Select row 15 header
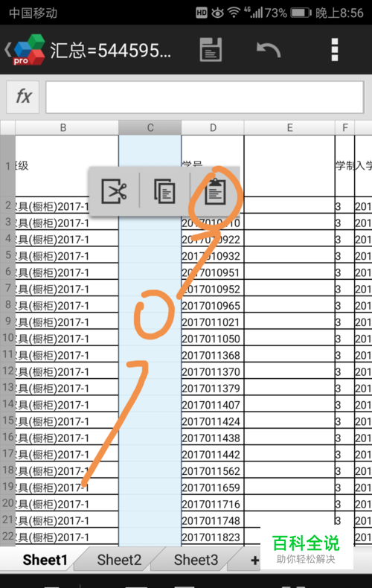The image size is (372, 588). 7,421
